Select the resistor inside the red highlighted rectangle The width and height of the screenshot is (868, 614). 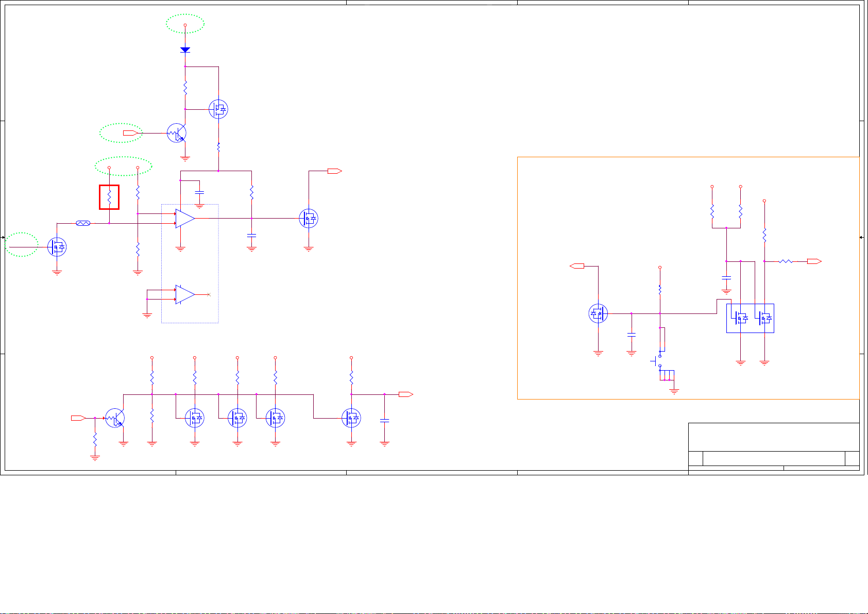point(109,197)
